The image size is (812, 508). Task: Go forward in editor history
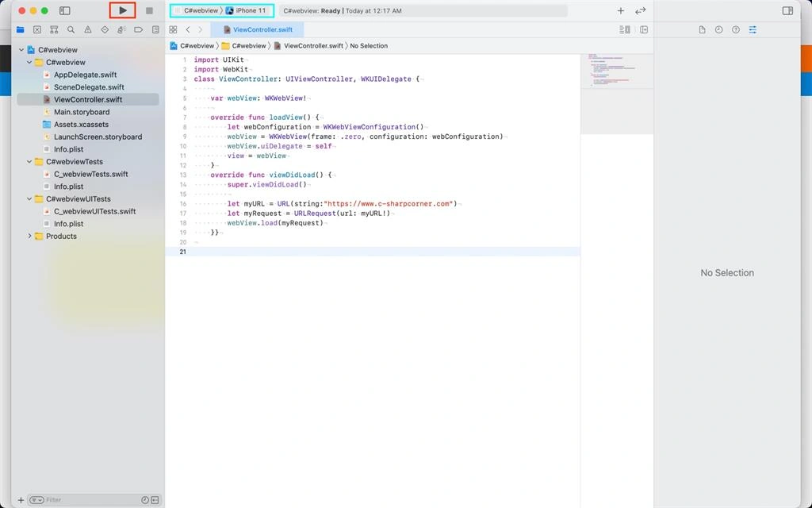201,29
